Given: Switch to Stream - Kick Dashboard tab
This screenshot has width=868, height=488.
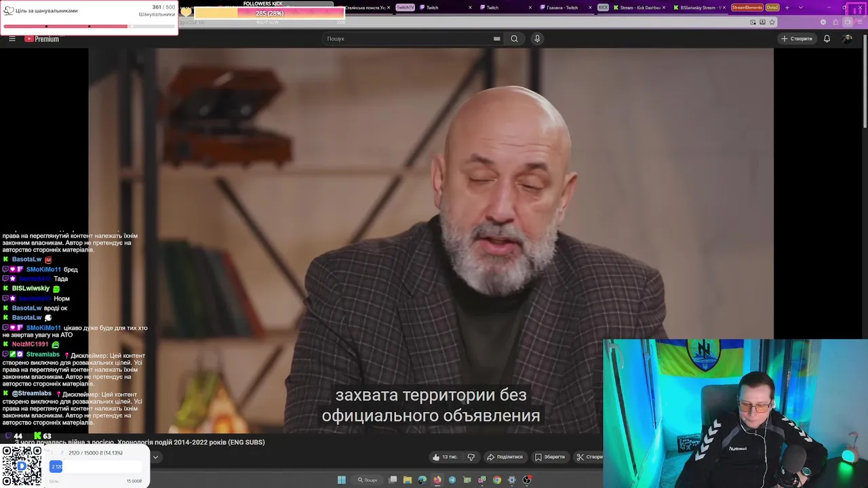Looking at the screenshot, I should pyautogui.click(x=639, y=7).
